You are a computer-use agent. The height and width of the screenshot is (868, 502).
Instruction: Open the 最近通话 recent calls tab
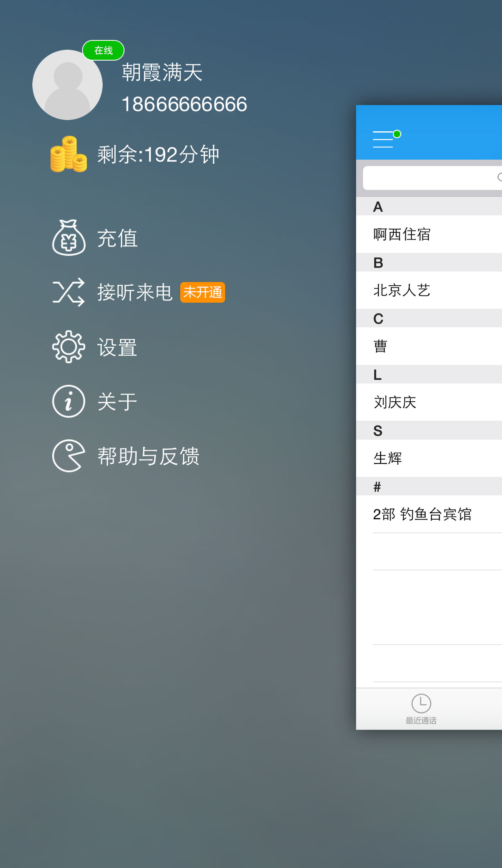click(421, 709)
